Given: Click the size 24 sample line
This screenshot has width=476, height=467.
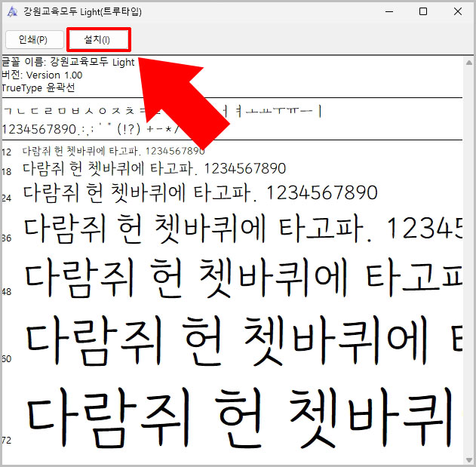Looking at the screenshot, I should point(201,193).
